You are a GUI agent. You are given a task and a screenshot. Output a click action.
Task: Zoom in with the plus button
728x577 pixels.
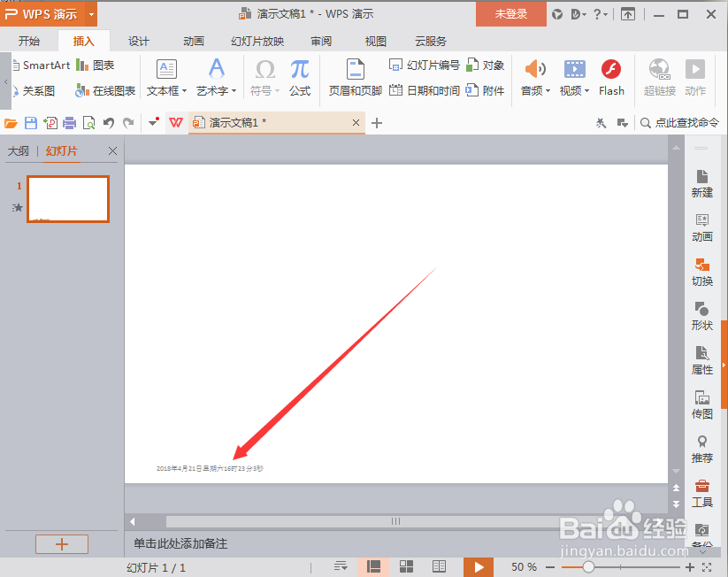(690, 567)
